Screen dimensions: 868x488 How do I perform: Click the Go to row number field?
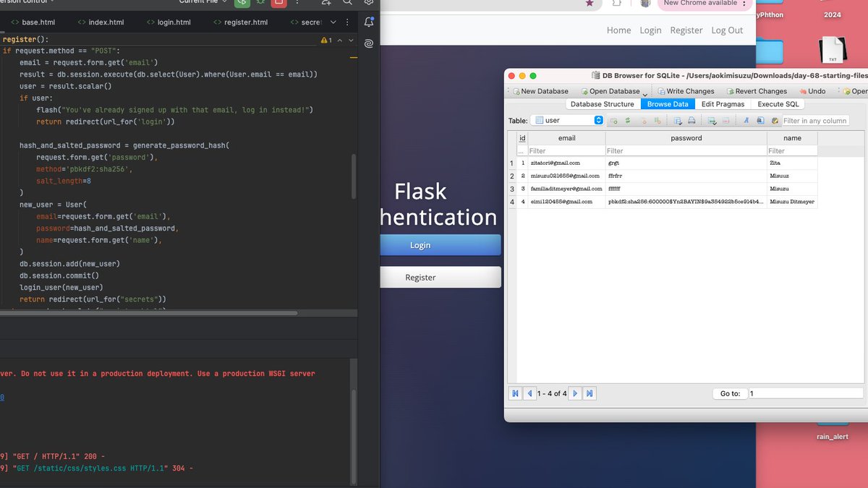tap(805, 393)
